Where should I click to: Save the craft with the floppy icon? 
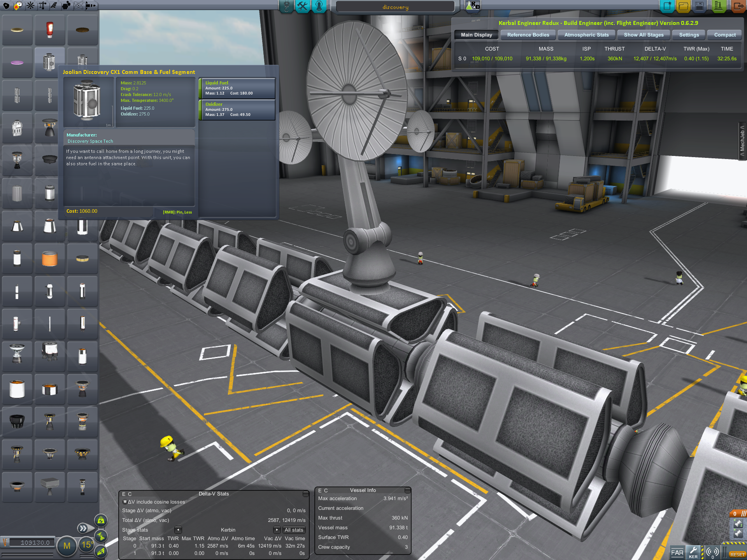click(700, 6)
